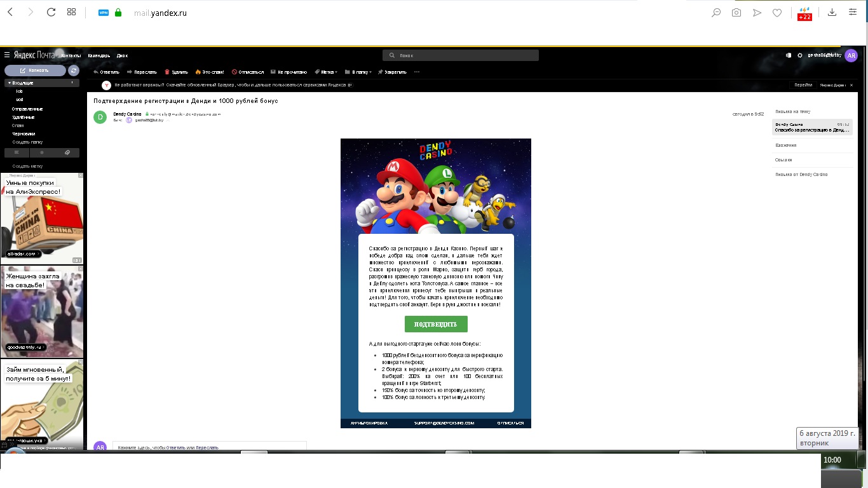This screenshot has height=488, width=868.
Task: Forward using Переслать toolbar button
Action: coord(142,72)
